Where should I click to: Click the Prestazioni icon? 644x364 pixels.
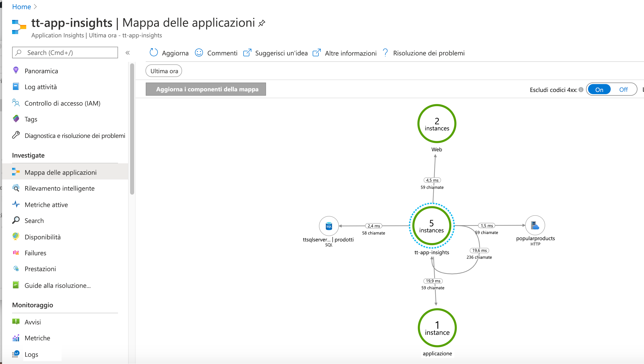point(16,269)
